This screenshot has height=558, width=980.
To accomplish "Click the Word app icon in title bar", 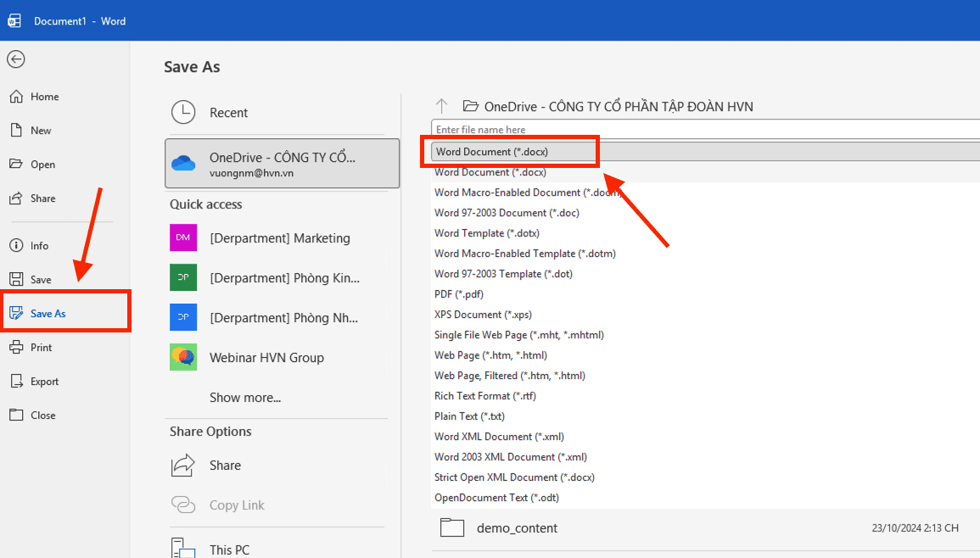I will pyautogui.click(x=14, y=20).
